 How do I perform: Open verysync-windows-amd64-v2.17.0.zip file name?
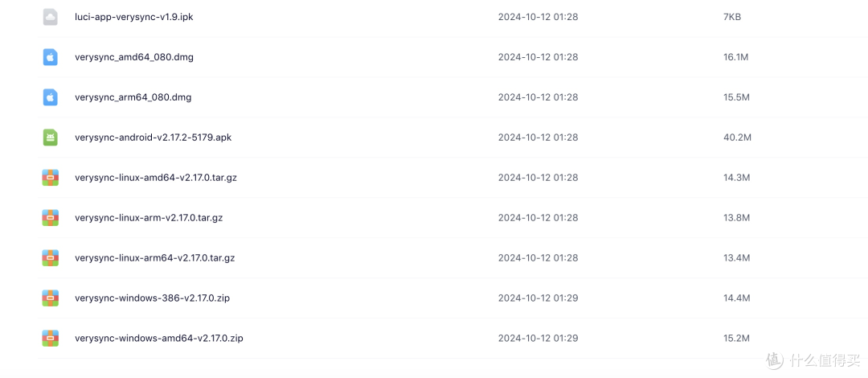[x=158, y=339]
